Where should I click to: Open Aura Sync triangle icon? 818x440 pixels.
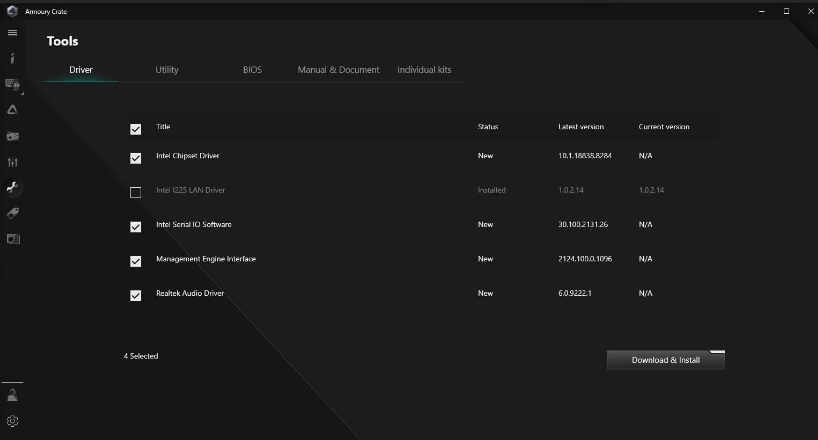tap(12, 110)
